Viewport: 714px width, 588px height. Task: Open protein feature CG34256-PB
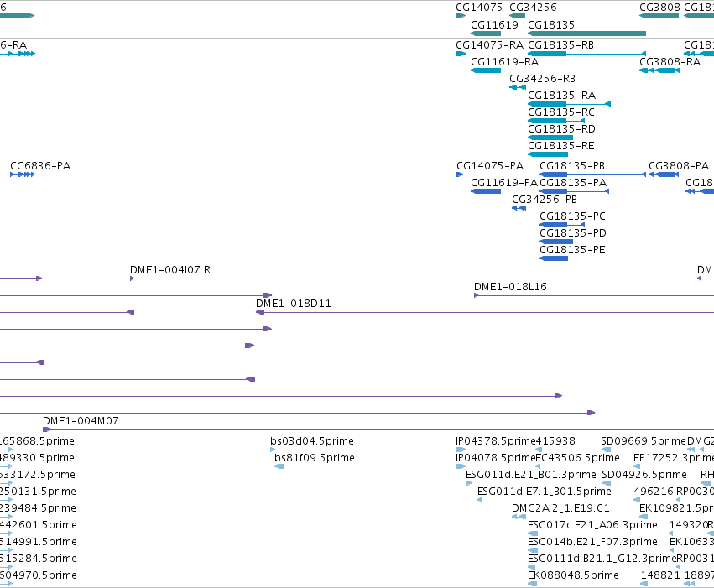519,208
